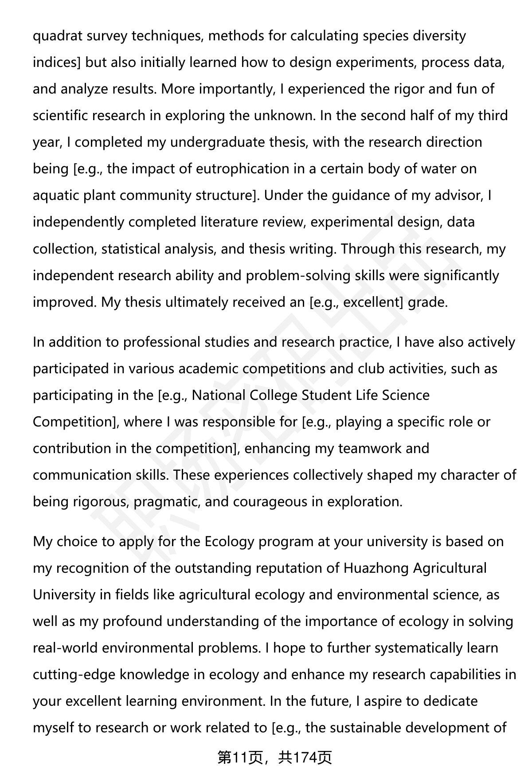532x778 pixels.
Task: Click 'National College Student Life Science' placeholder
Action: (x=311, y=395)
